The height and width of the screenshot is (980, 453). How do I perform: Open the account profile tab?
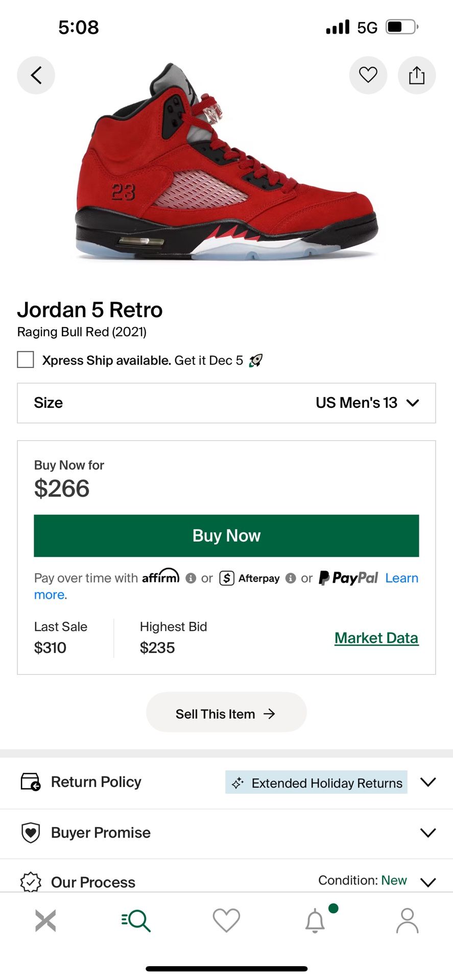click(x=407, y=920)
